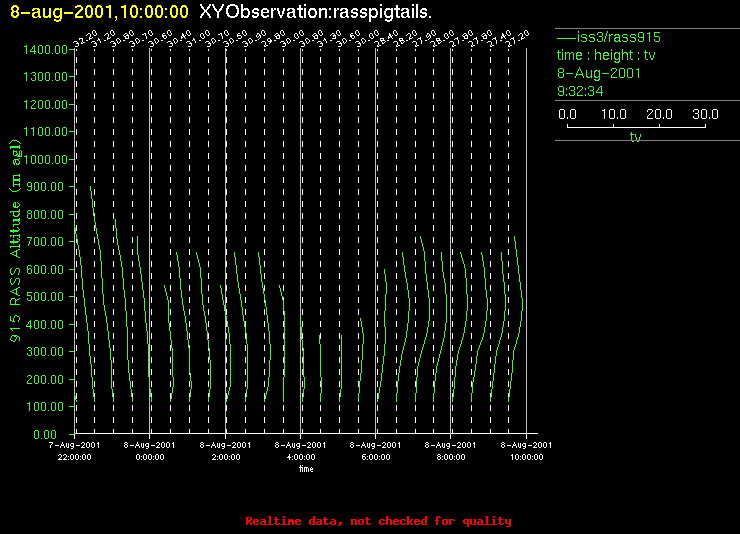Click the 0.0 value on the tv scale
Viewport: 740px width, 534px height.
567,114
